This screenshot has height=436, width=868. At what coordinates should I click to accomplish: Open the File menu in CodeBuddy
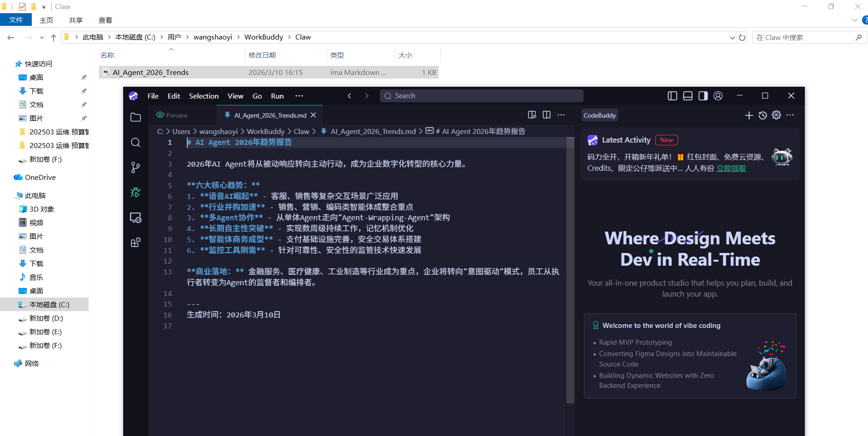click(x=153, y=96)
